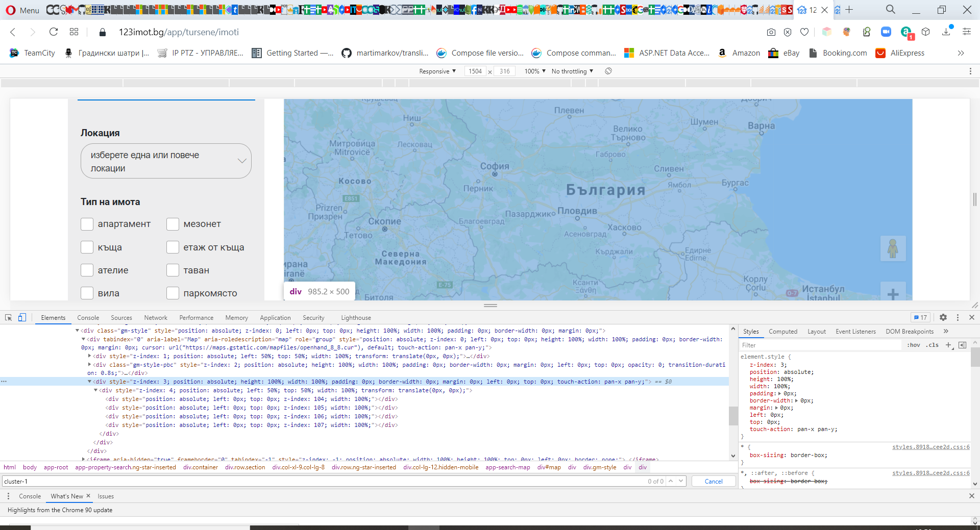
Task: Open the Network panel tab
Action: tap(156, 317)
